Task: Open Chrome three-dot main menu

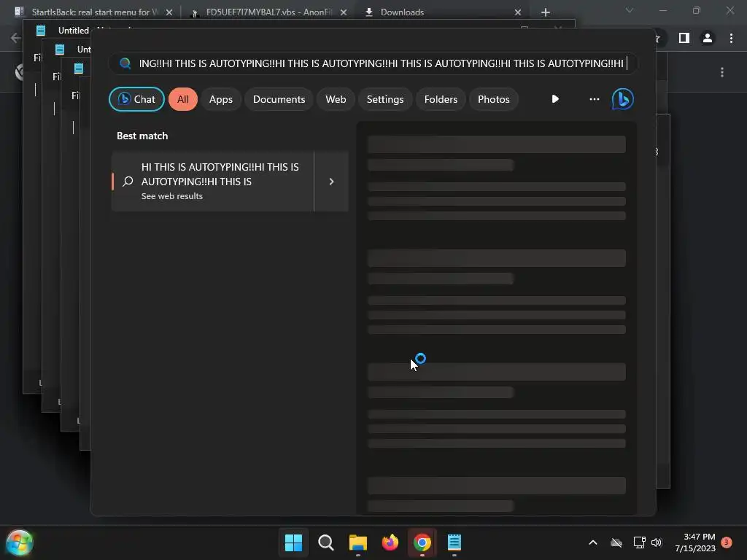Action: 731,38
